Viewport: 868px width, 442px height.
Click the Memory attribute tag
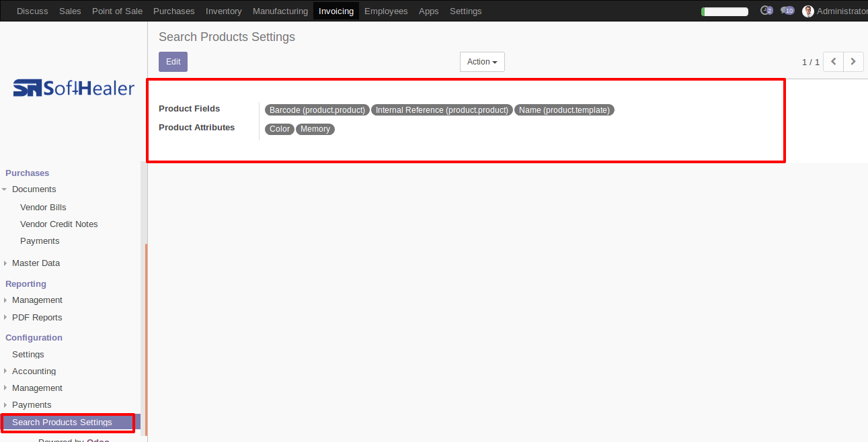click(x=315, y=129)
